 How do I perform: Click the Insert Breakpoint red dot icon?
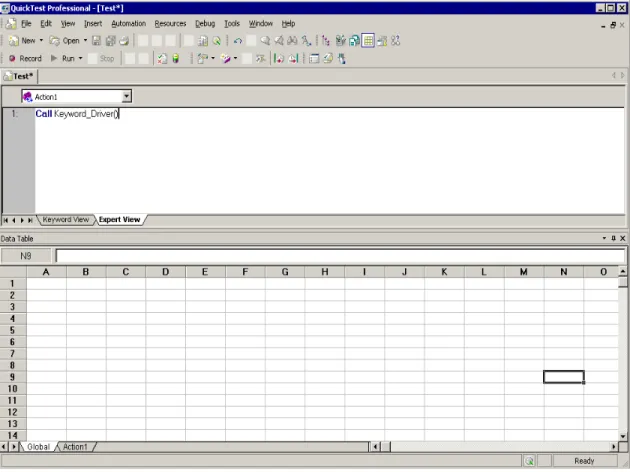278,59
